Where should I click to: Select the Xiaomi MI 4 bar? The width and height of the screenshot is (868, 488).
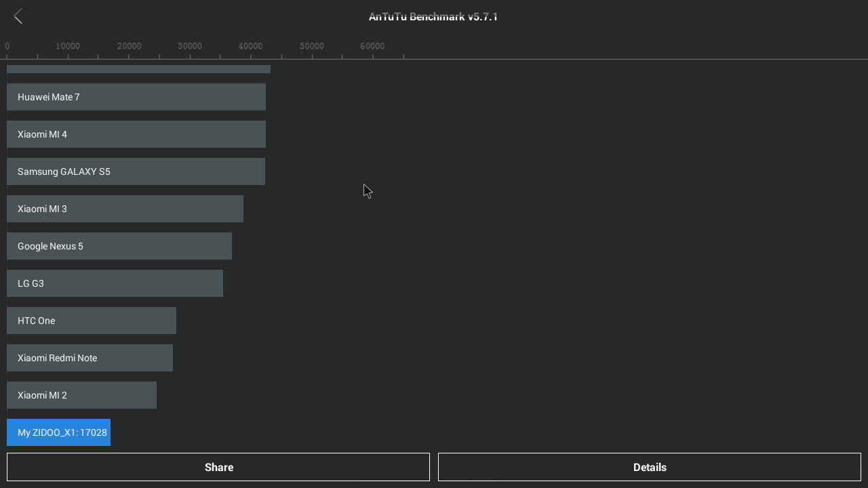point(136,134)
